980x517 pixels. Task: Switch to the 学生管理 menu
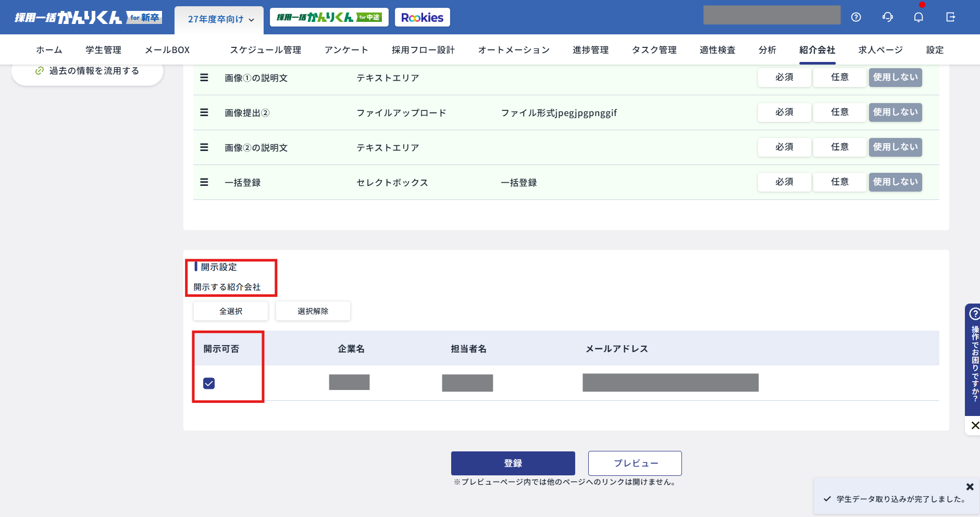pos(103,50)
